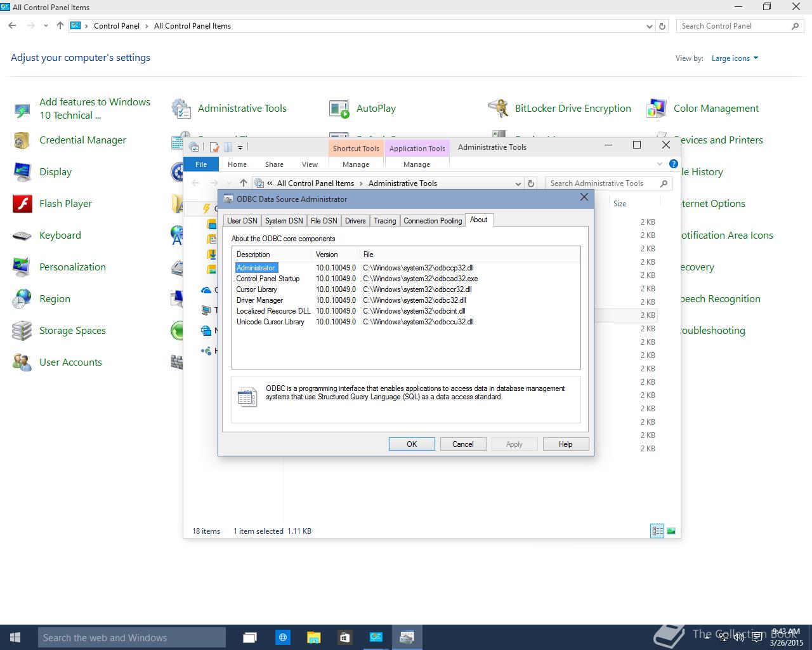Go up one level in Control Panel window
This screenshot has width=812, height=650.
pos(60,26)
